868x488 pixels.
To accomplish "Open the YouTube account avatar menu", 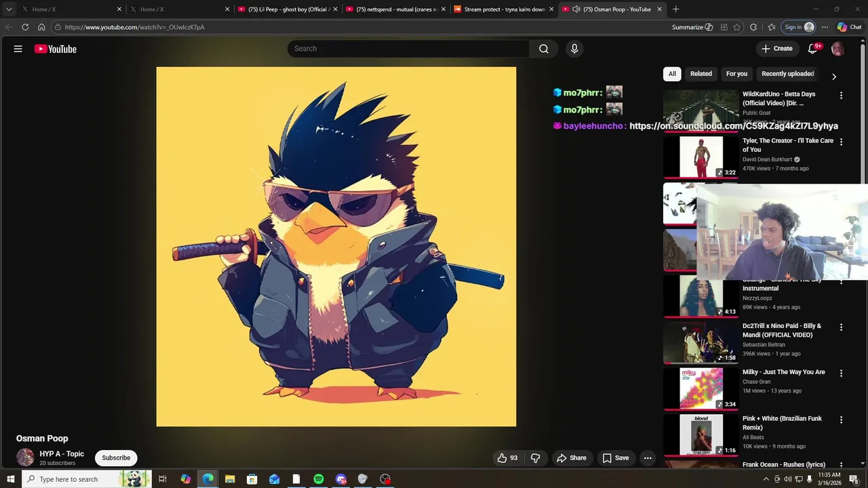I will [838, 49].
